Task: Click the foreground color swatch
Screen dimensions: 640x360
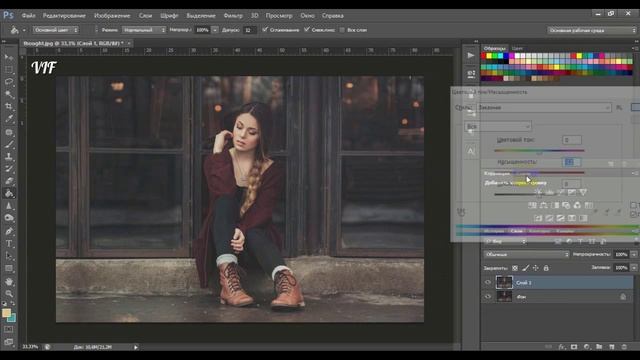Action: [x=6, y=313]
